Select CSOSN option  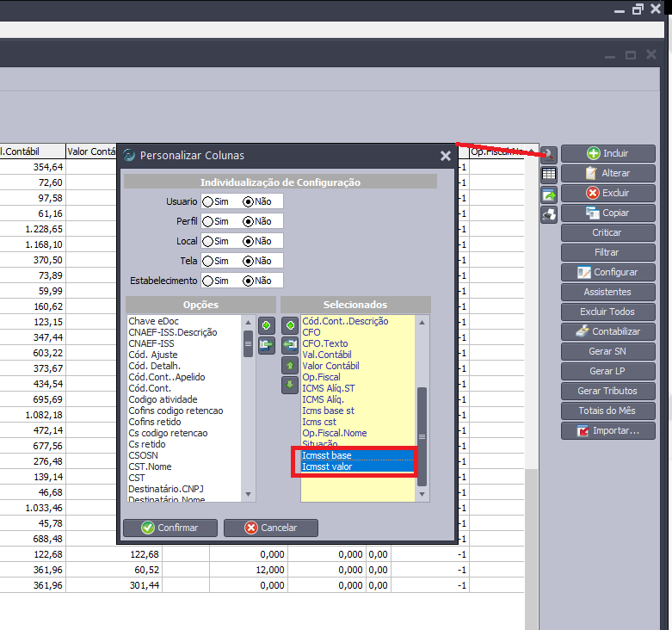click(x=143, y=455)
